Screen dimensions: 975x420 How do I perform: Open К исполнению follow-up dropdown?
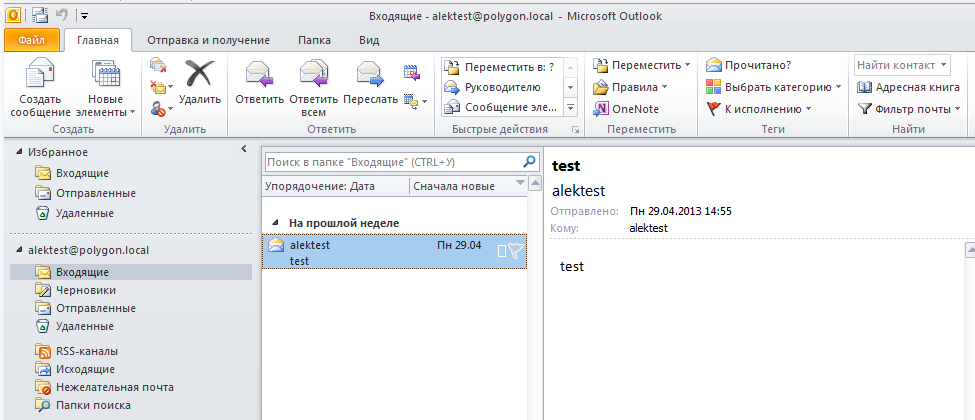point(759,110)
